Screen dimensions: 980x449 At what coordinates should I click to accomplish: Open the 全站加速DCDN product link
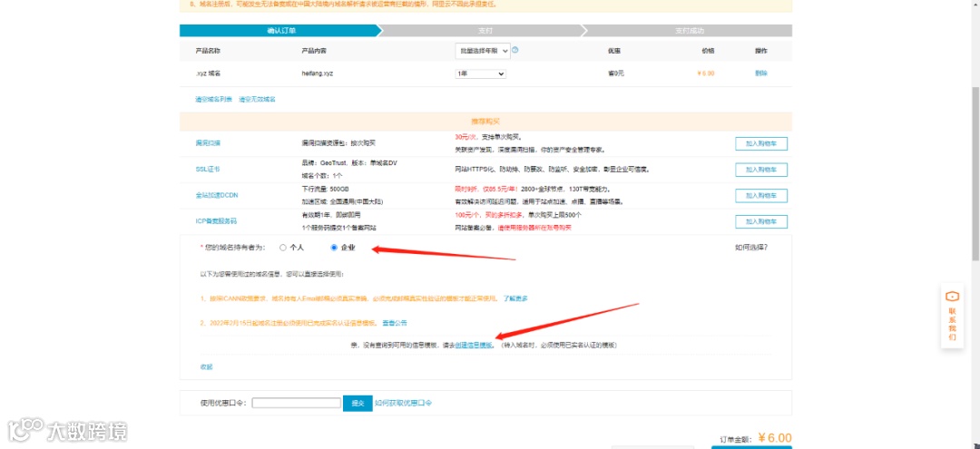coord(216,195)
